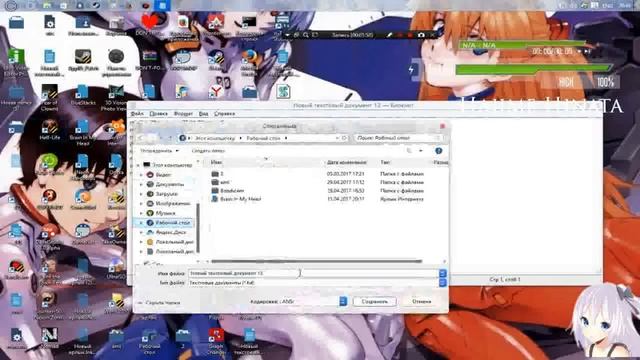Open the Кодировка ANSI dropdown
Viewport: 640px width, 360px height.
tap(343, 302)
